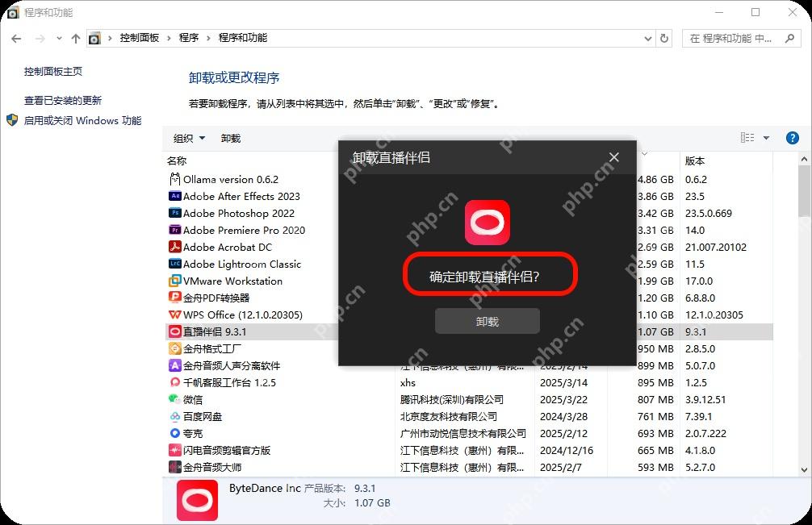Viewport: 812px width, 525px height.
Task: Click the 2025/3/22 date cell
Action: pos(564,399)
